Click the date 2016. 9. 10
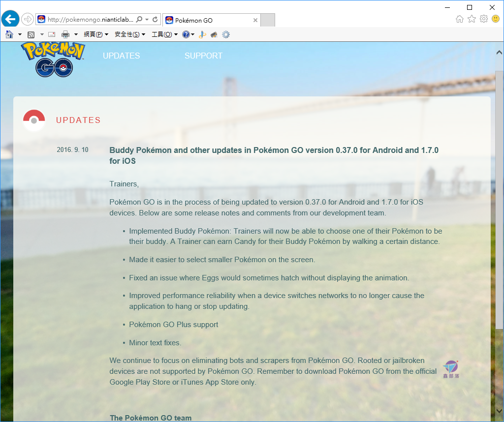Screen dimensions: 504x422 click(x=73, y=150)
